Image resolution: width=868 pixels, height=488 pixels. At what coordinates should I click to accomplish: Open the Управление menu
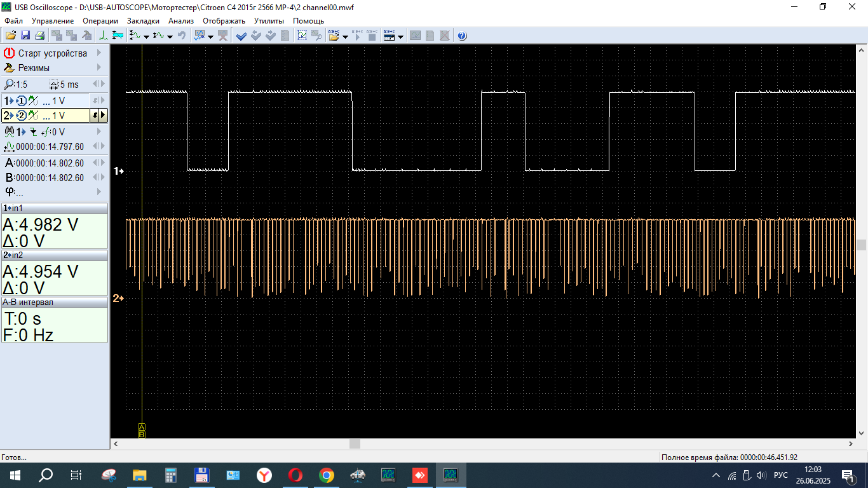(x=53, y=20)
